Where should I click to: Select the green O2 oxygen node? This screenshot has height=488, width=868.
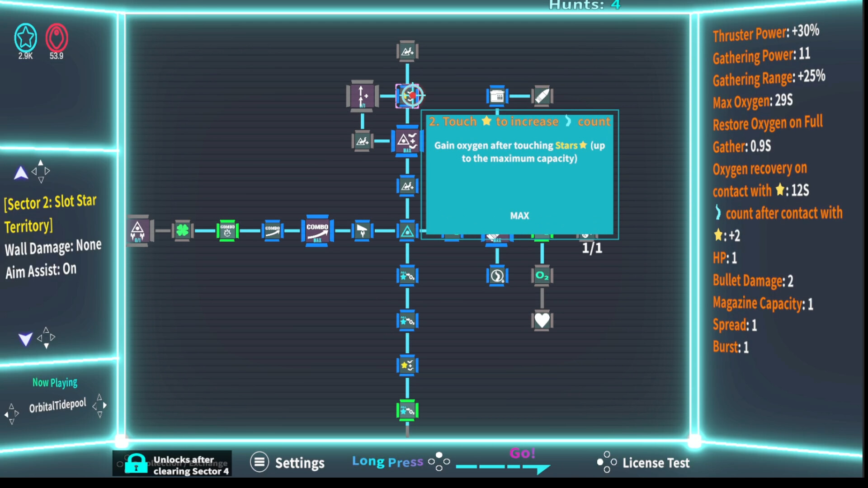coord(542,276)
